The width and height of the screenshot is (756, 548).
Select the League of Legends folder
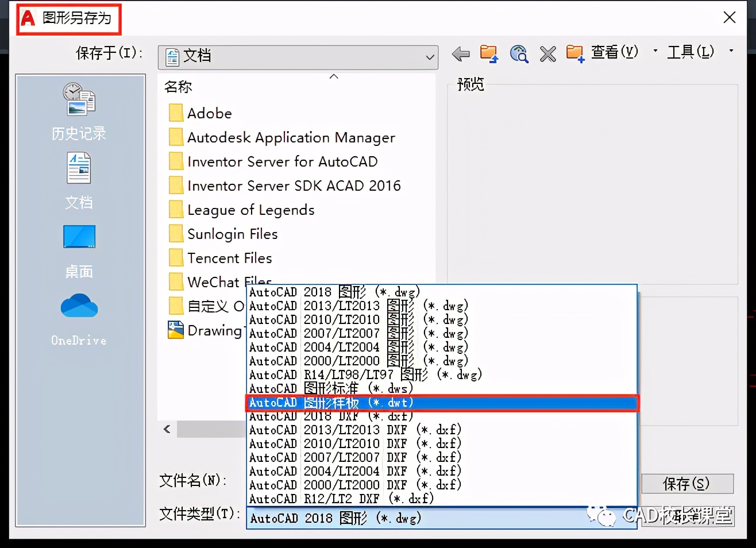[x=242, y=210]
